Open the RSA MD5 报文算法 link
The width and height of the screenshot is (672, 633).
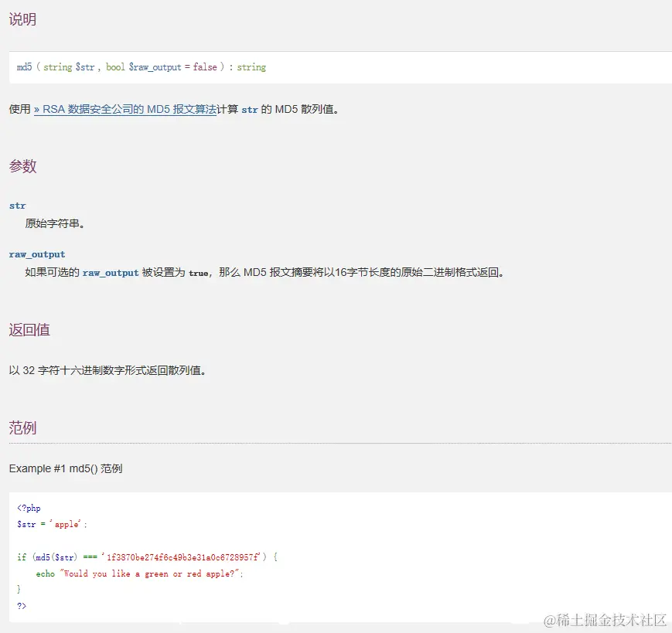coord(125,109)
